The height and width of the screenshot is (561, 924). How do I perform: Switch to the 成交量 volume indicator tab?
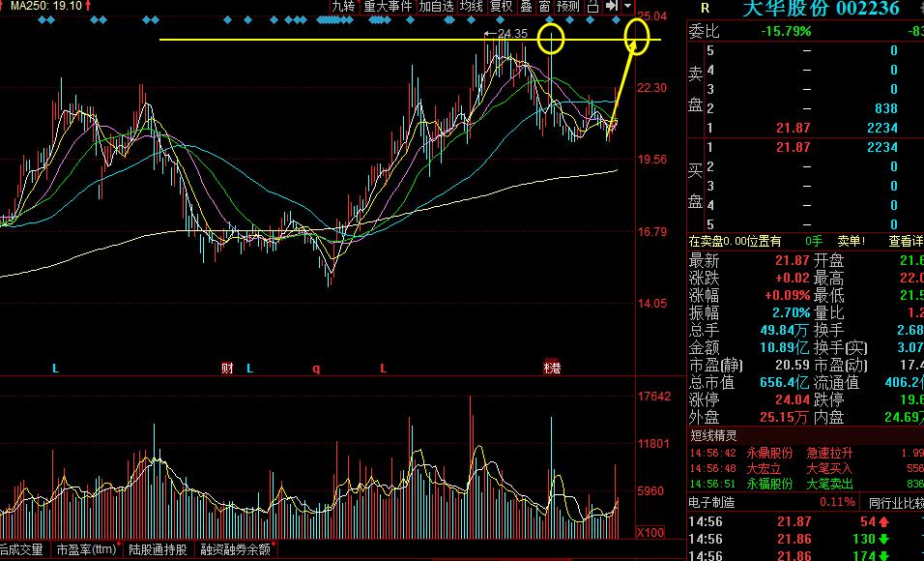pos(22,549)
